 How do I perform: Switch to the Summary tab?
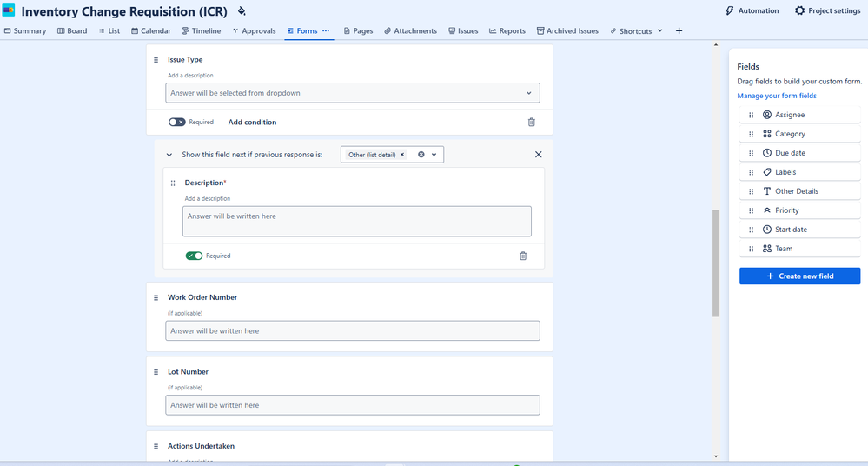pyautogui.click(x=25, y=31)
